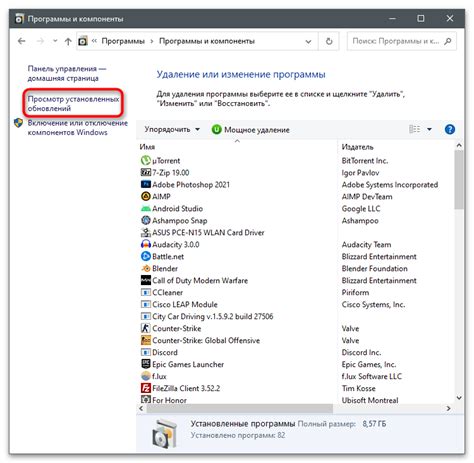
Task: Click the µTorrent program icon
Action: coord(146,161)
